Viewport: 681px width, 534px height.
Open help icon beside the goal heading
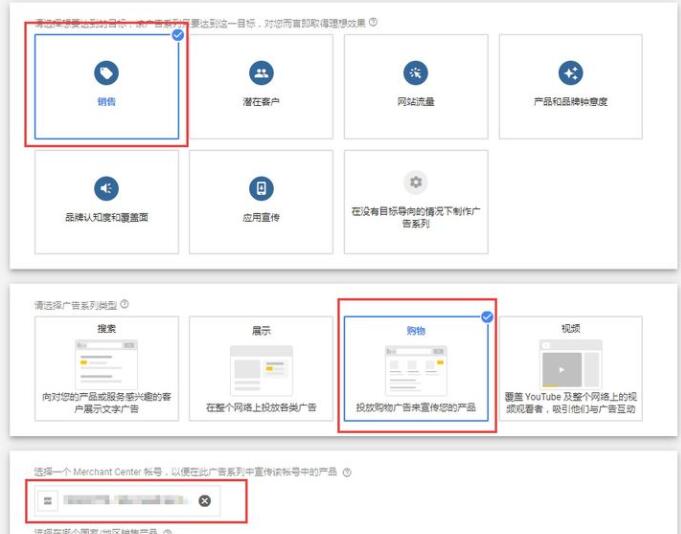(373, 22)
